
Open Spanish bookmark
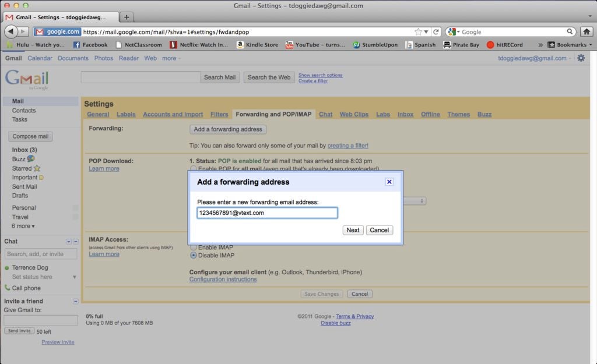420,45
